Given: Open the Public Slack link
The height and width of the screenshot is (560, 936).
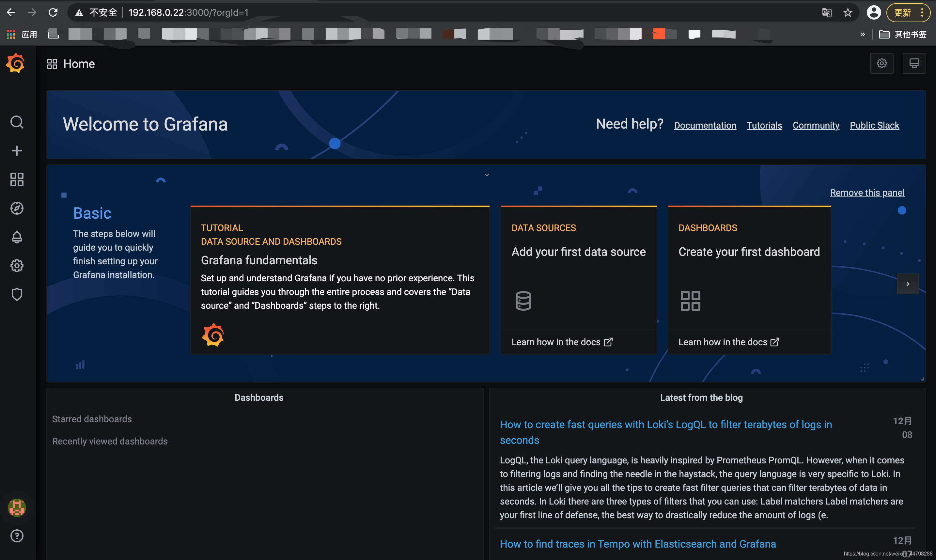Looking at the screenshot, I should pyautogui.click(x=875, y=125).
